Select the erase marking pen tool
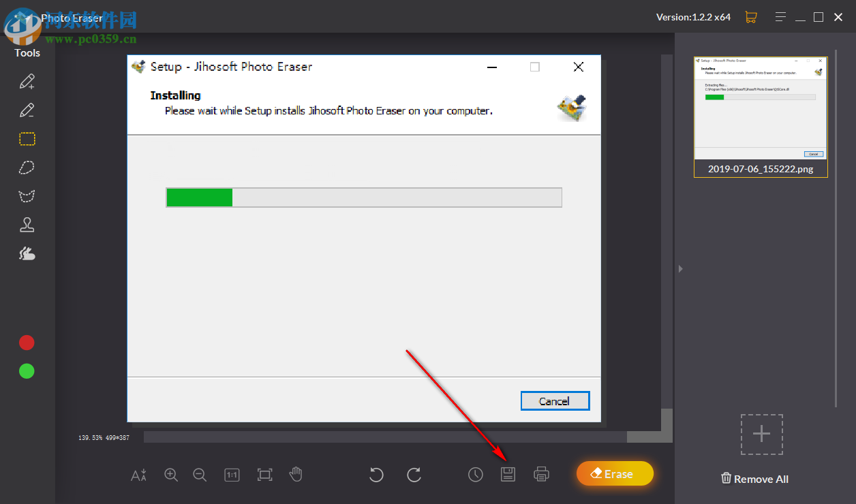The width and height of the screenshot is (856, 504). click(27, 110)
